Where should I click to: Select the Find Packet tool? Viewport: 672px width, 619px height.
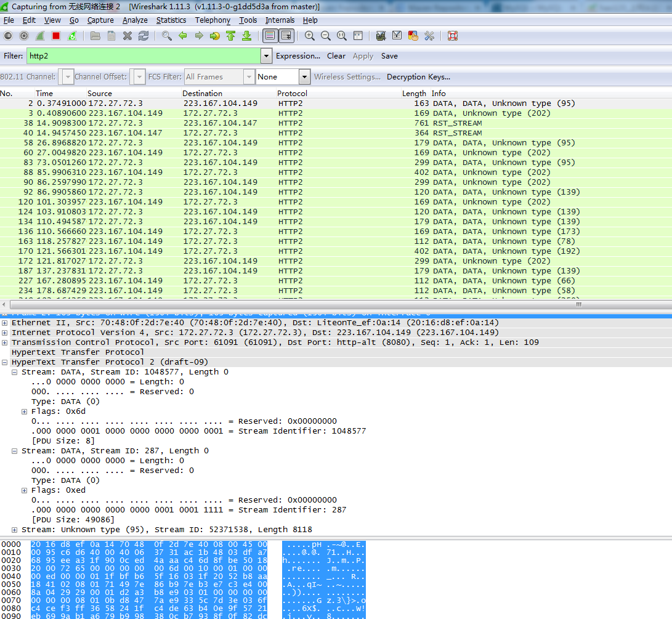pos(166,36)
